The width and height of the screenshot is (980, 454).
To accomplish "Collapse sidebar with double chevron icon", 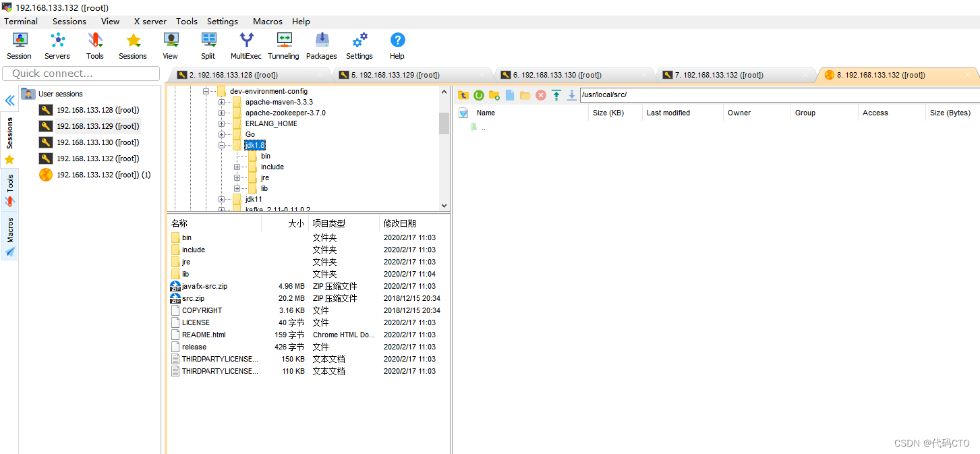I will [x=9, y=101].
